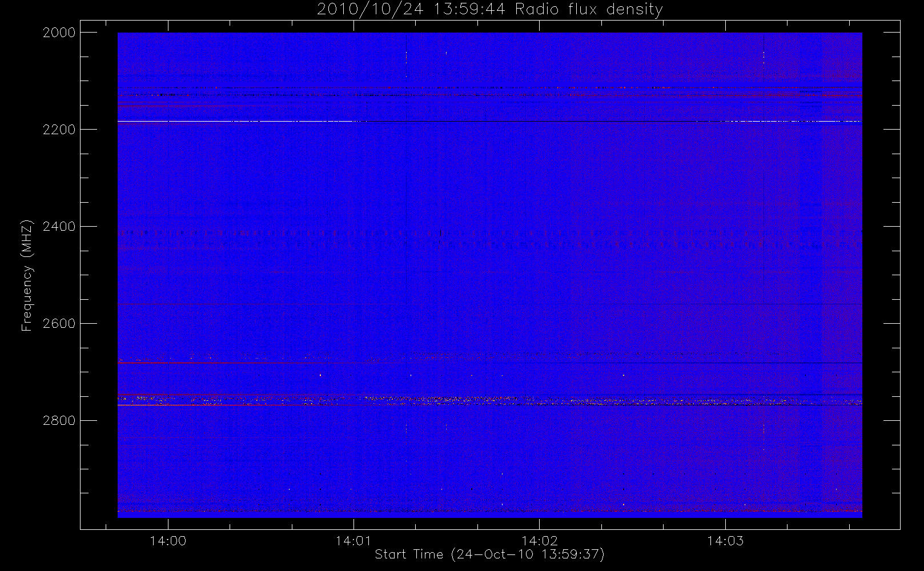
Task: Click the 2200 frequency axis label
Action: click(x=59, y=130)
